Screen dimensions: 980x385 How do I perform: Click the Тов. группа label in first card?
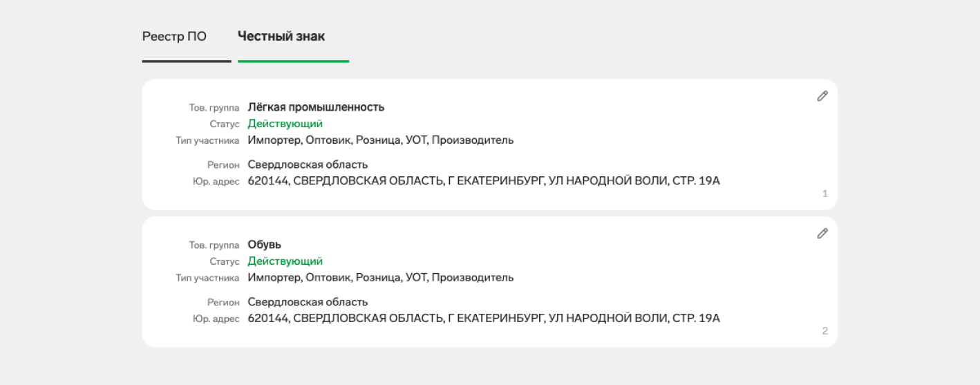[214, 108]
